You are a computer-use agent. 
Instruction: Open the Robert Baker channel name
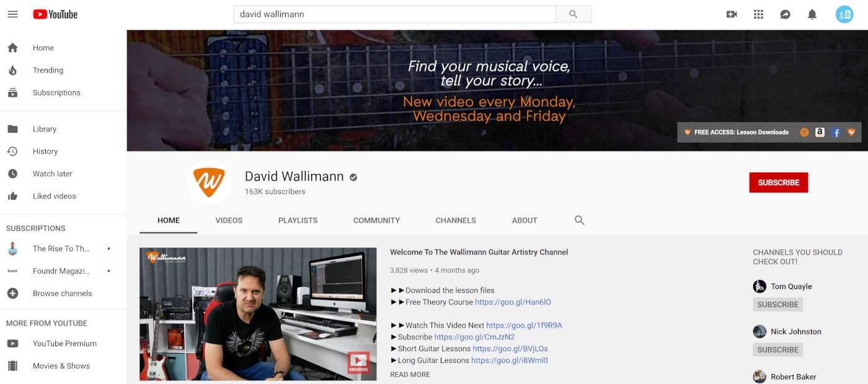point(794,377)
